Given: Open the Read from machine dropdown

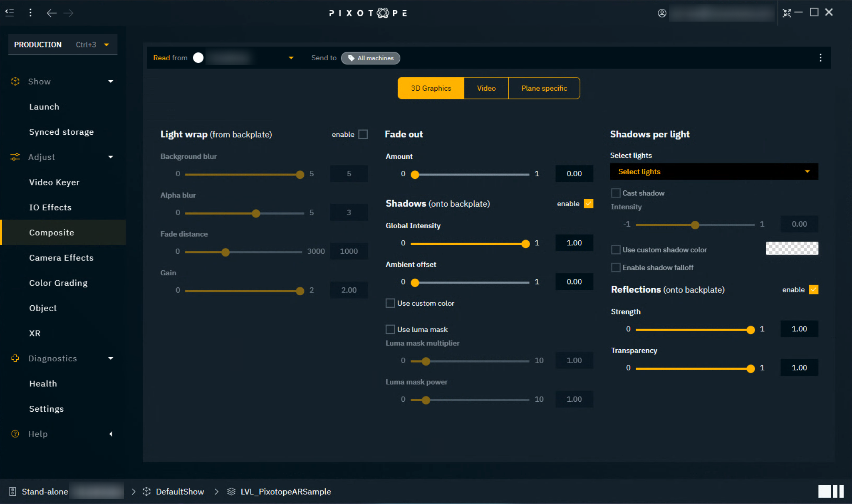Looking at the screenshot, I should pyautogui.click(x=291, y=58).
